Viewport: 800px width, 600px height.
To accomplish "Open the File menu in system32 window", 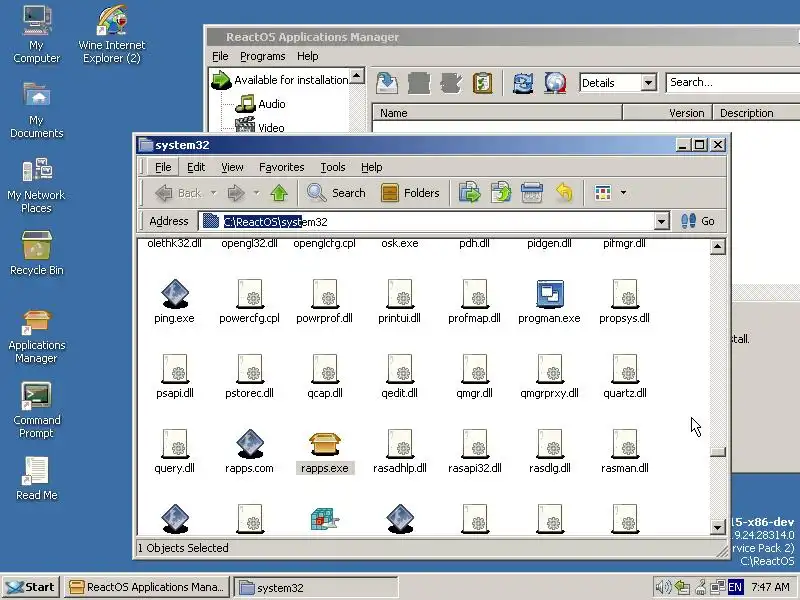I will coord(163,167).
